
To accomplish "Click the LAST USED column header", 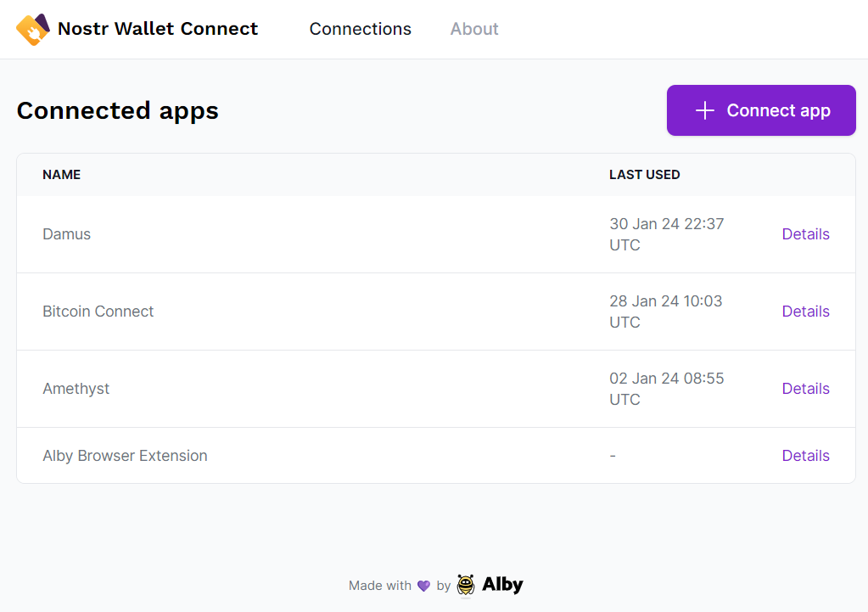I will click(644, 175).
